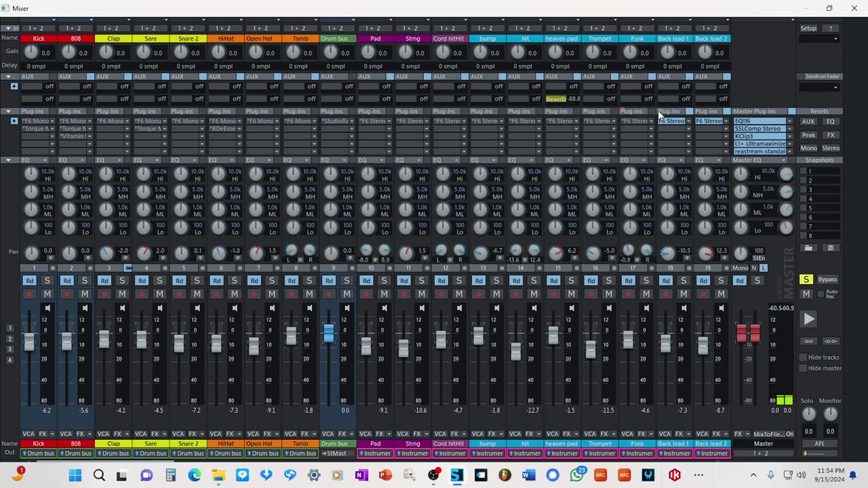Click the Kick output Drum bus routing
Image resolution: width=868 pixels, height=488 pixels.
pyautogui.click(x=38, y=453)
